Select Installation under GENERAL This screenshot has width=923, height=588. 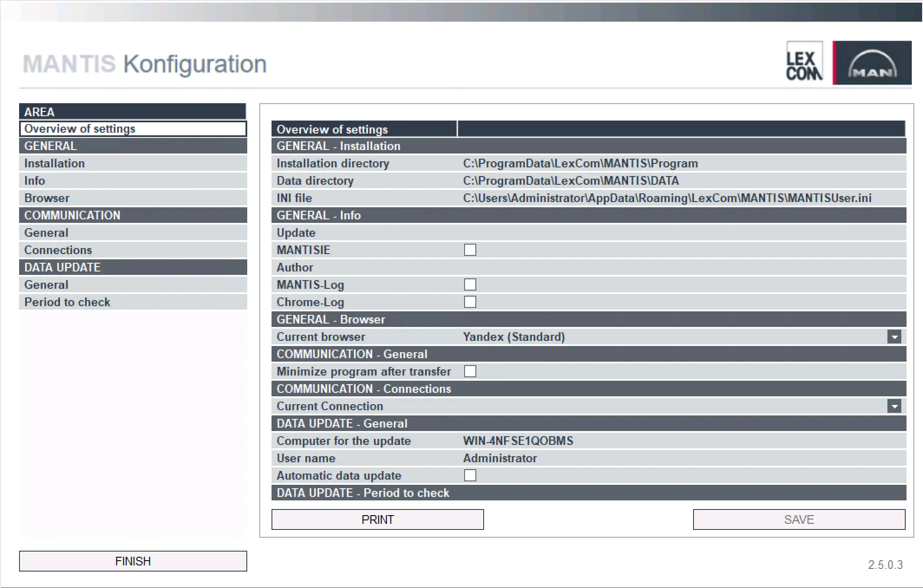(x=54, y=163)
